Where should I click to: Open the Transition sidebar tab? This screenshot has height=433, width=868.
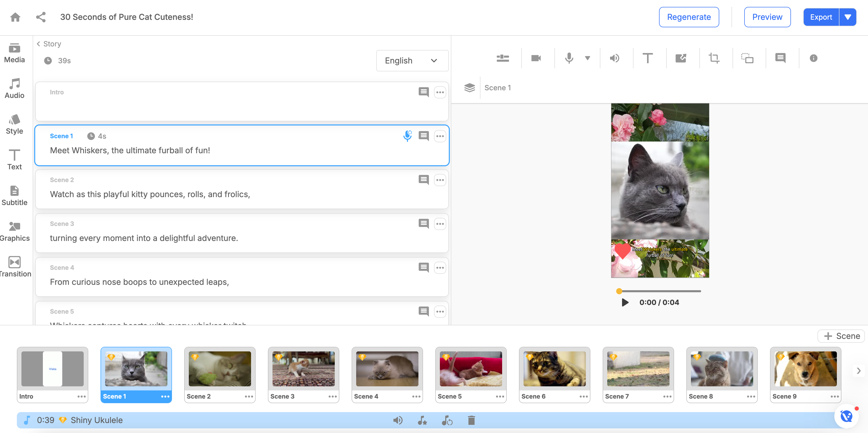15,266
